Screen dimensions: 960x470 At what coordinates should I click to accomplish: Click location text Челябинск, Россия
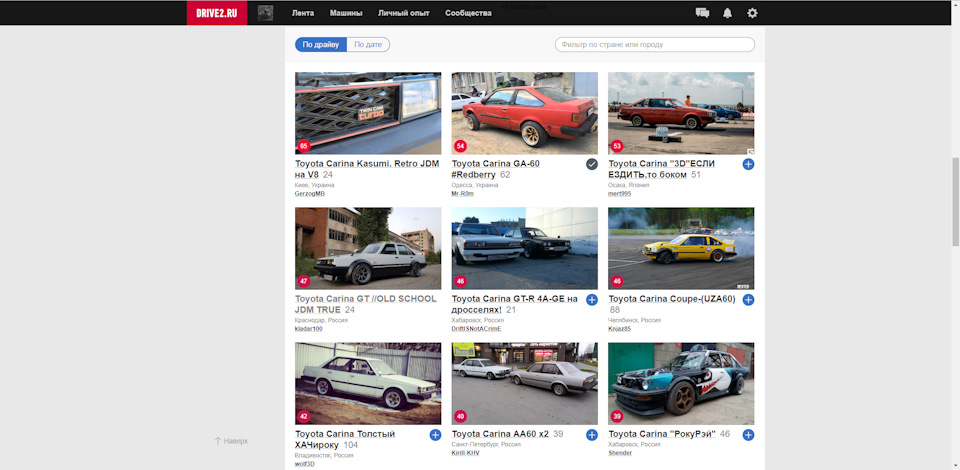tap(634, 320)
